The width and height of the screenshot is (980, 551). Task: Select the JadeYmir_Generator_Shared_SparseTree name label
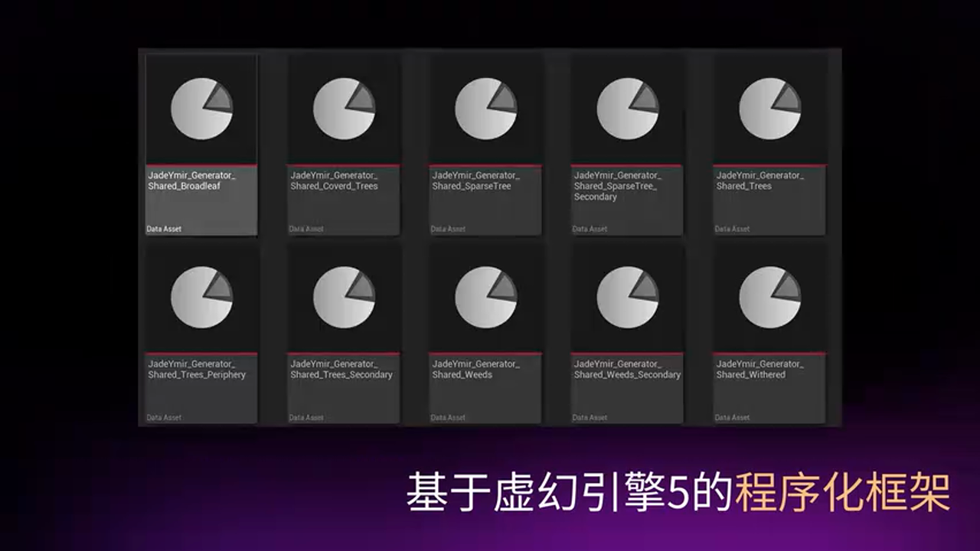pyautogui.click(x=475, y=181)
